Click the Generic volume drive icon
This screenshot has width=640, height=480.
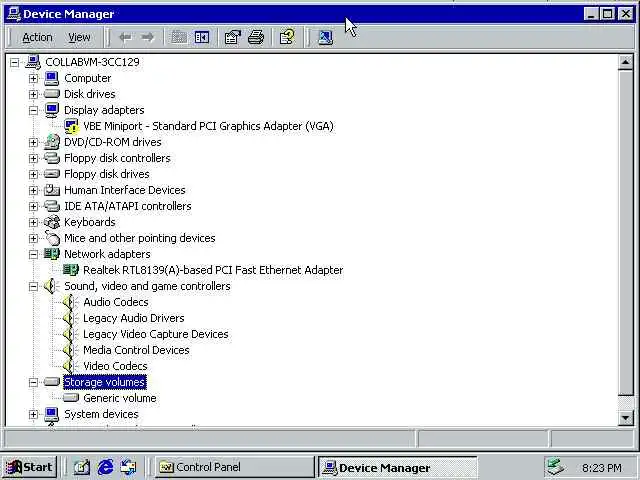coord(71,398)
